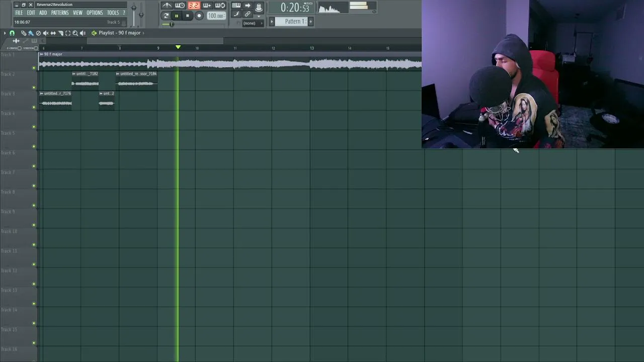Click the step-edit arrow icon

[x=248, y=6]
